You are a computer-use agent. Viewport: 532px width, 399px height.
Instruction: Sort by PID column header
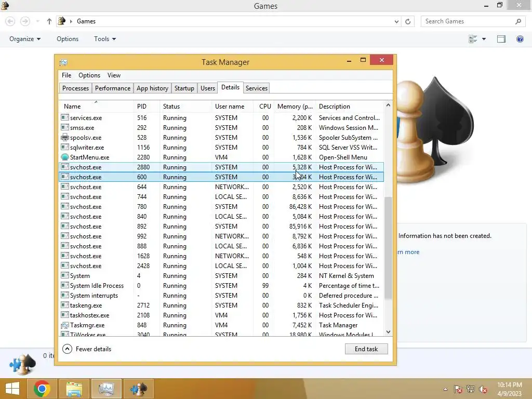(147, 106)
